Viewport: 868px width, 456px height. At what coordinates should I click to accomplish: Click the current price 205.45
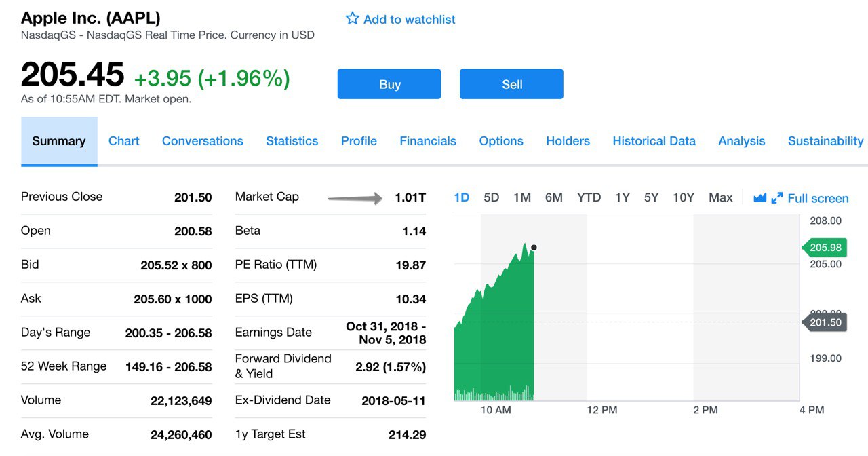[x=73, y=75]
